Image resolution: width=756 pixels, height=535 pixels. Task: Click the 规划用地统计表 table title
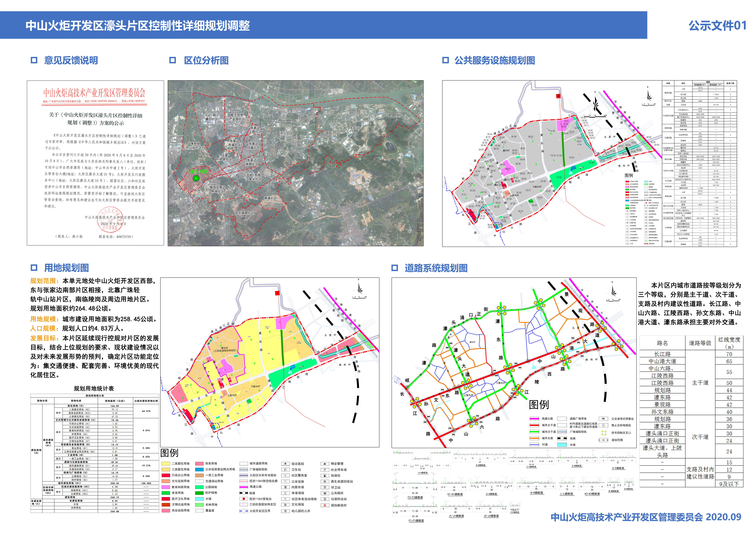(x=94, y=388)
